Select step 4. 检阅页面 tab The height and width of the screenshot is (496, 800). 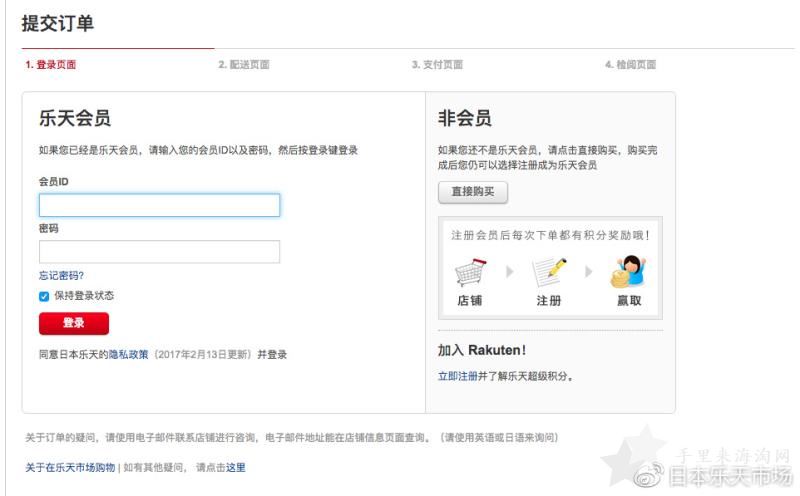pyautogui.click(x=631, y=65)
